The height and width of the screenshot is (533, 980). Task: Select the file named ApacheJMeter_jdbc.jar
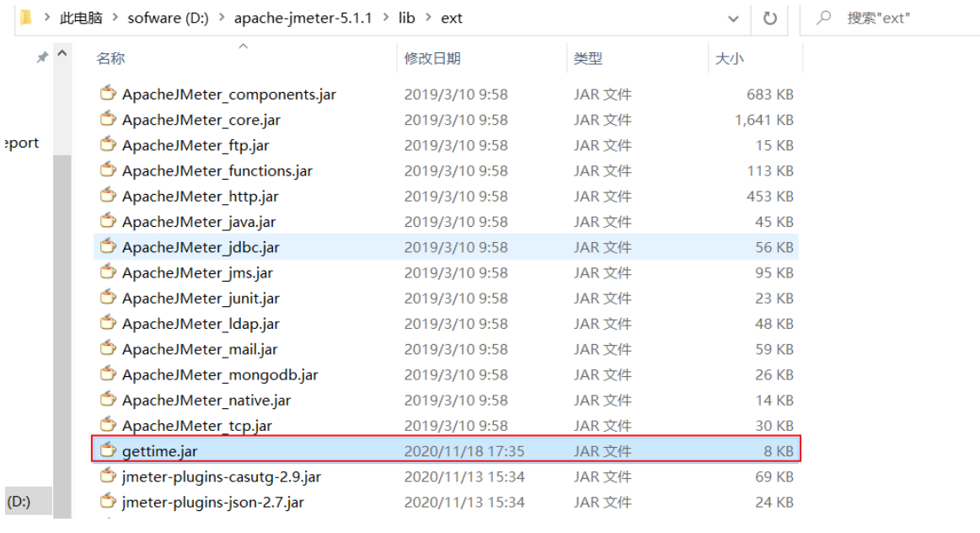(x=201, y=247)
